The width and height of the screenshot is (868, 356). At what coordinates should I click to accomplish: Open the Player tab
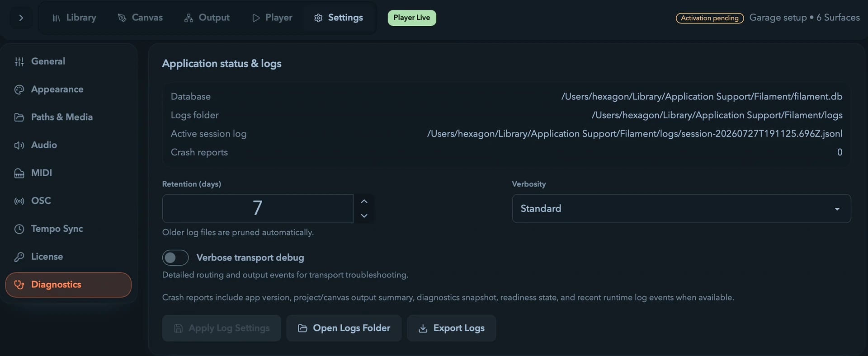272,18
